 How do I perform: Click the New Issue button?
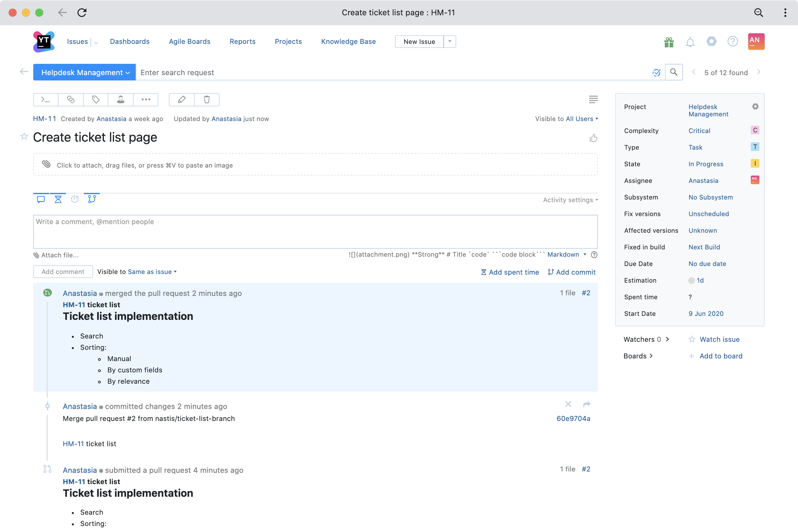click(419, 41)
